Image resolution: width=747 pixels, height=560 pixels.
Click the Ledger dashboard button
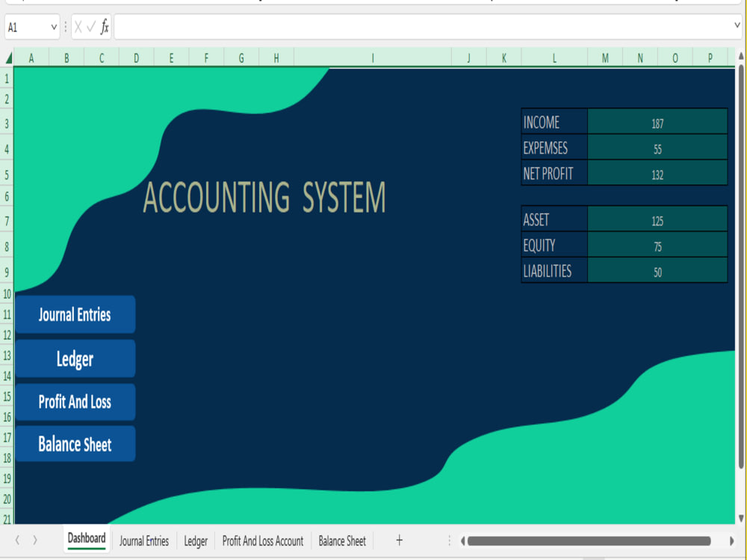pos(75,358)
